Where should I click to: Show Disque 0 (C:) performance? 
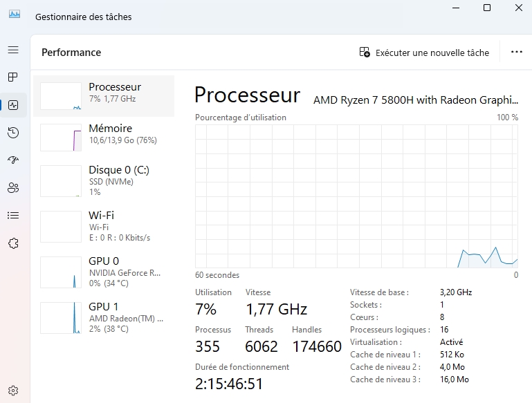coord(104,180)
